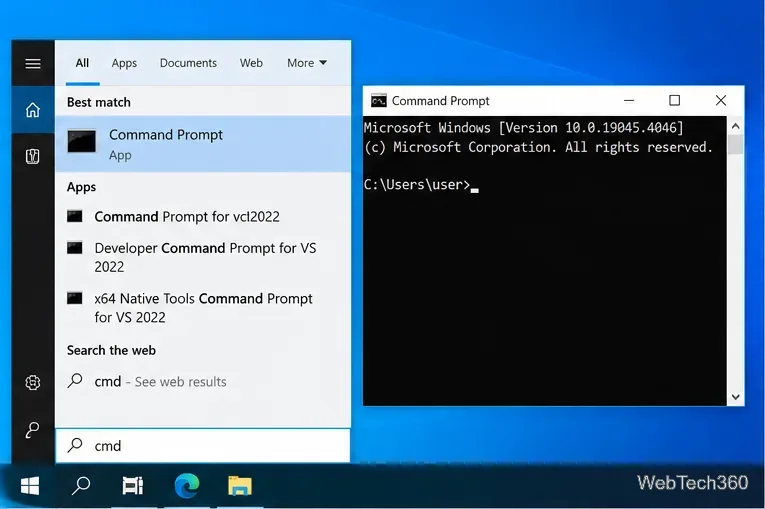The width and height of the screenshot is (765, 509).
Task: Open the Windows Start button
Action: click(x=30, y=486)
